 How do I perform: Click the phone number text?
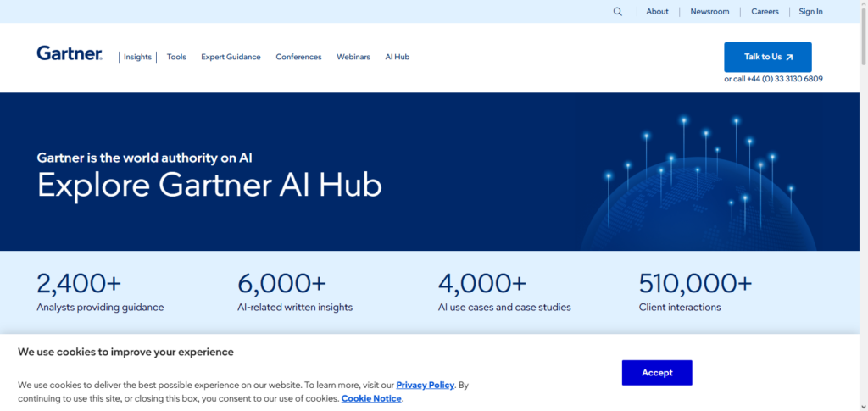coord(784,79)
